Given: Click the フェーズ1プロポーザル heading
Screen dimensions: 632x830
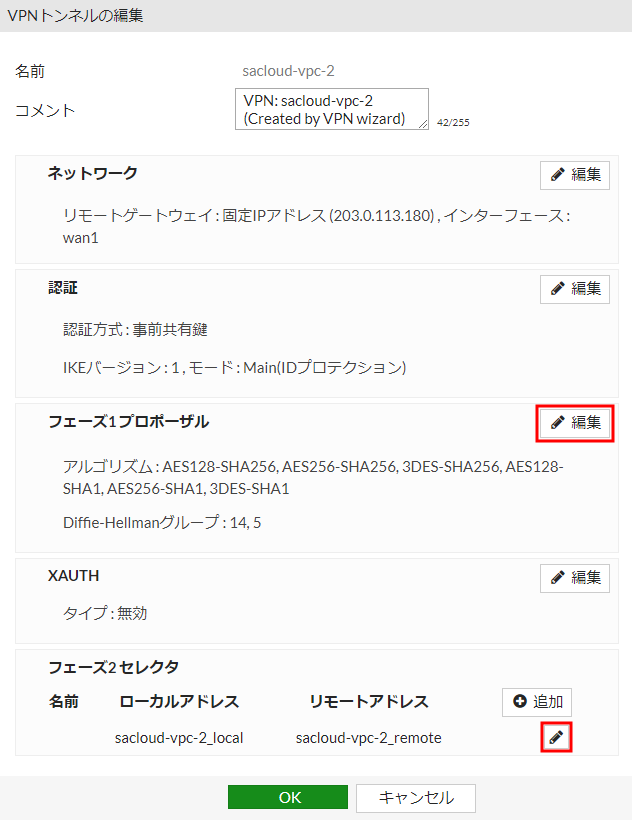Looking at the screenshot, I should coord(129,421).
